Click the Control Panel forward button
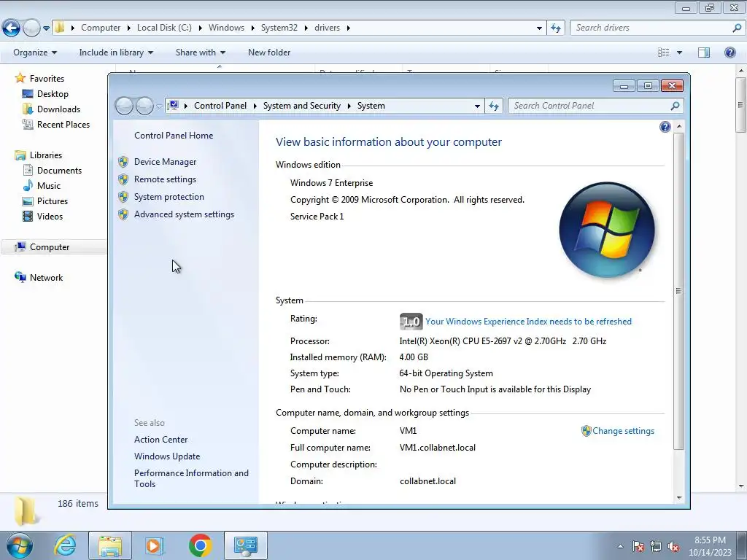Viewport: 747px width, 560px height. [x=144, y=106]
